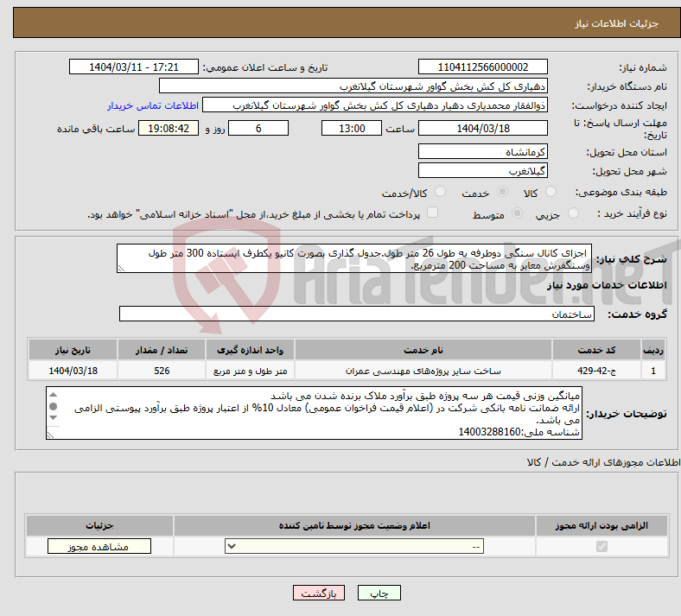The image size is (681, 616).
Task: Click the واحد اندازه گیری column header
Action: (250, 350)
